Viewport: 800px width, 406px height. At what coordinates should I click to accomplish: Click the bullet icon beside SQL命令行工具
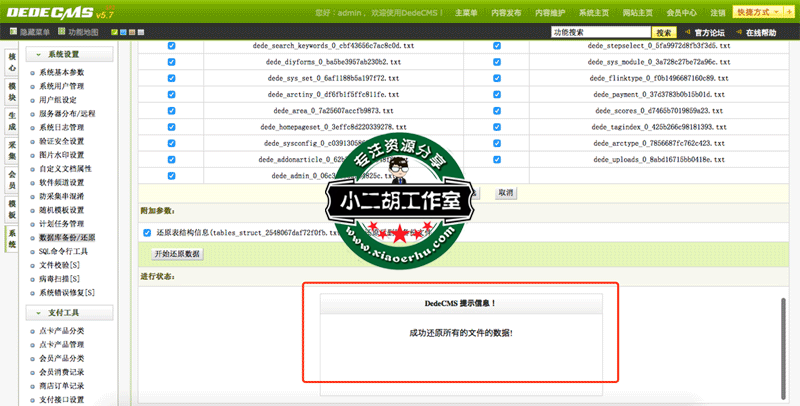[33, 252]
